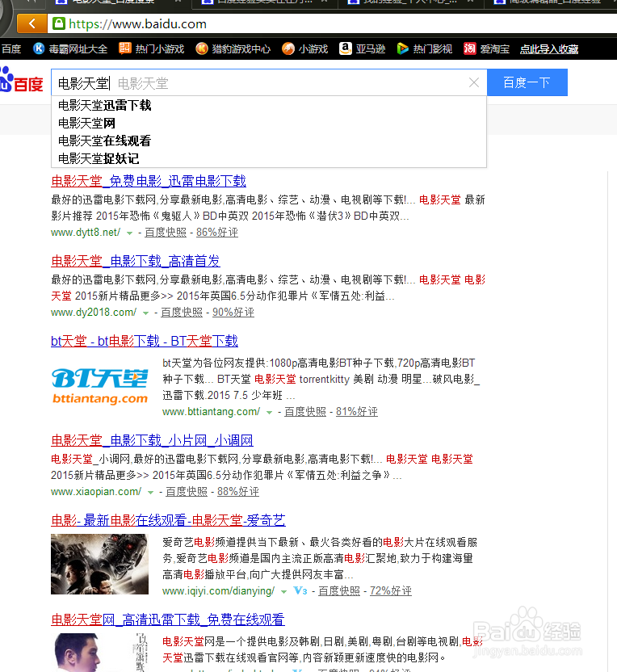Open 百度快照 for www.dy2018.com
This screenshot has width=617, height=672.
click(x=182, y=313)
